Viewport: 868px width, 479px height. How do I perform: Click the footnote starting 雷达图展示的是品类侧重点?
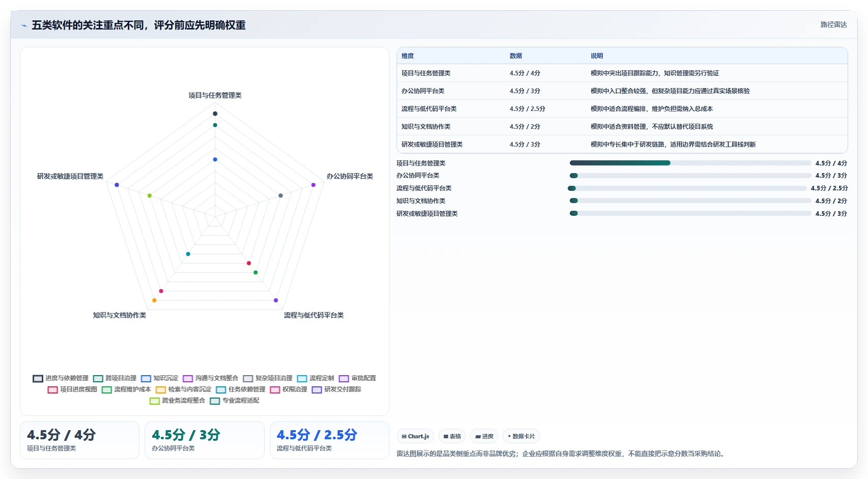(560, 454)
